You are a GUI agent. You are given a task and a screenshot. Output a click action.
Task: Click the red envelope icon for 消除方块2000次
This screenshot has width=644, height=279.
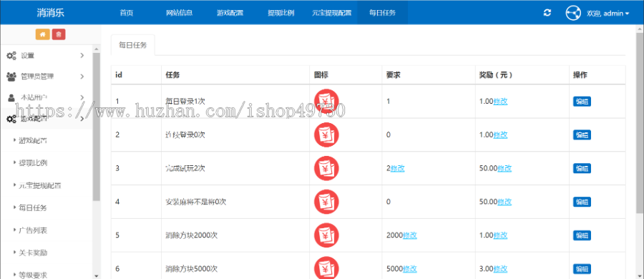tap(326, 235)
